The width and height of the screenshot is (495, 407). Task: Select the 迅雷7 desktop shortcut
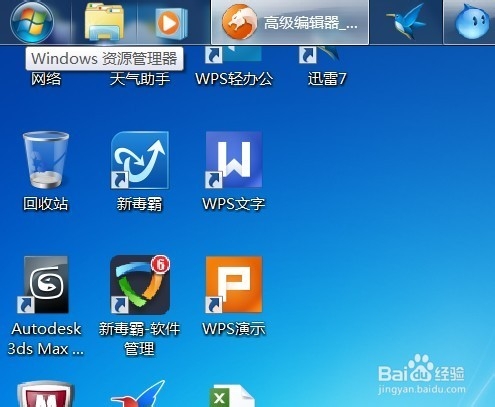pos(320,55)
